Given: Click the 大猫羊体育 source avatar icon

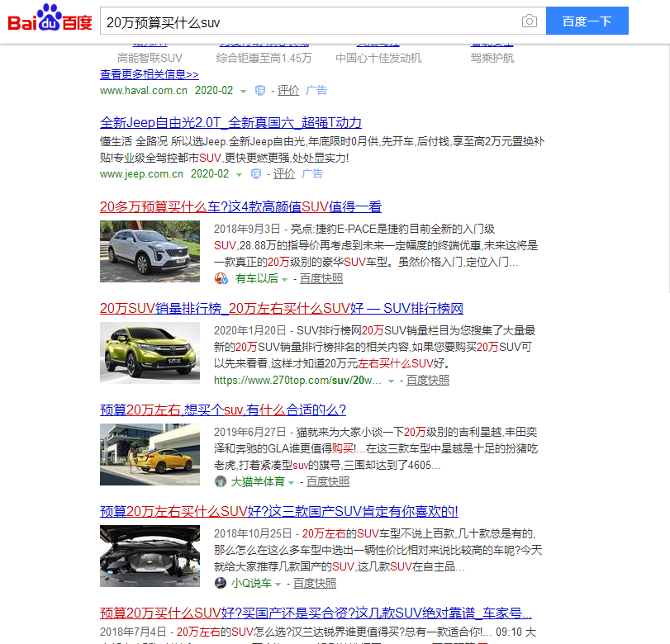Looking at the screenshot, I should (220, 481).
